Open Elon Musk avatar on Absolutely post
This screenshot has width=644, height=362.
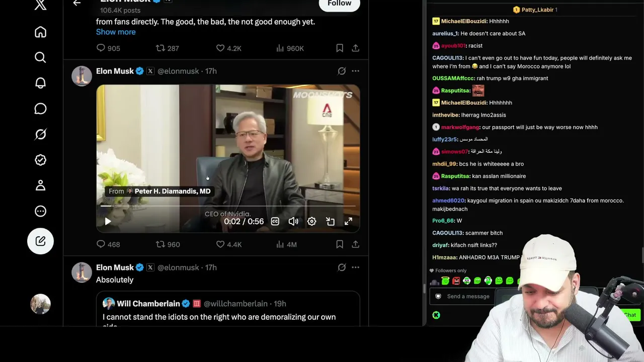(x=82, y=272)
